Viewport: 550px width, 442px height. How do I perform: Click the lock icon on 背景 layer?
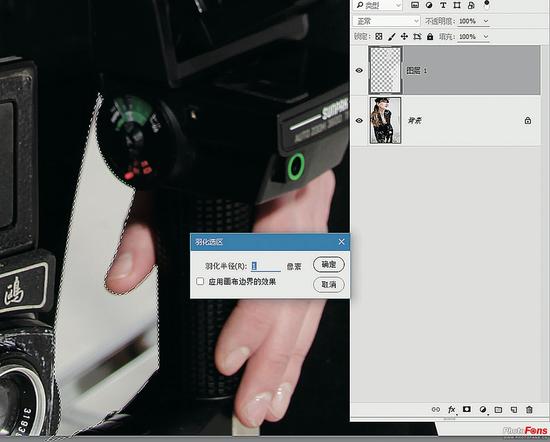point(528,121)
